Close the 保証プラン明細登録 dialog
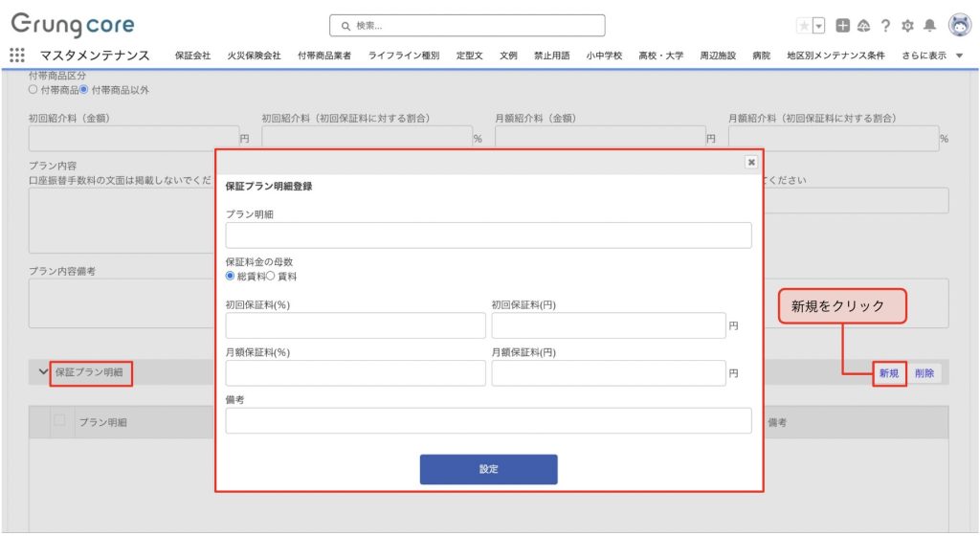 click(x=751, y=163)
